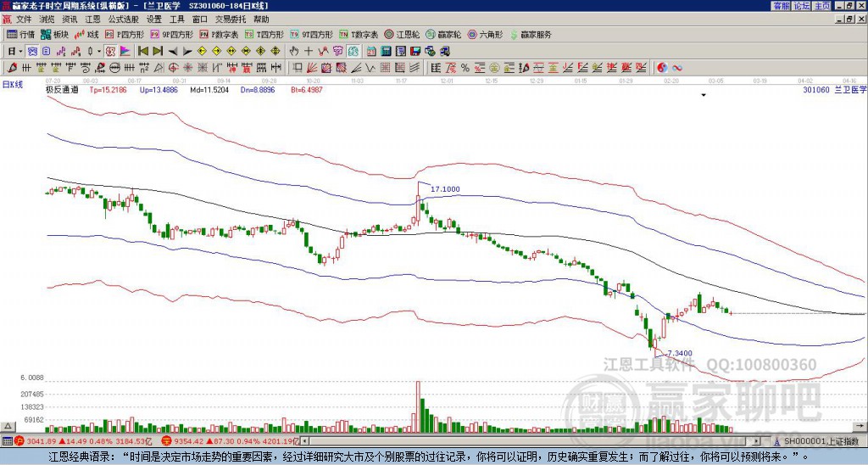This screenshot has width=868, height=465.
Task: Open the calendar icon tool
Action: [371, 52]
